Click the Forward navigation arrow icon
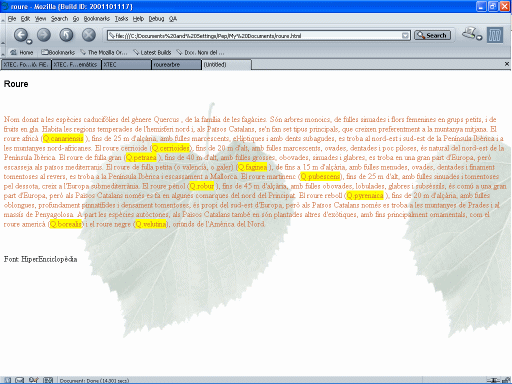 [x=44, y=35]
